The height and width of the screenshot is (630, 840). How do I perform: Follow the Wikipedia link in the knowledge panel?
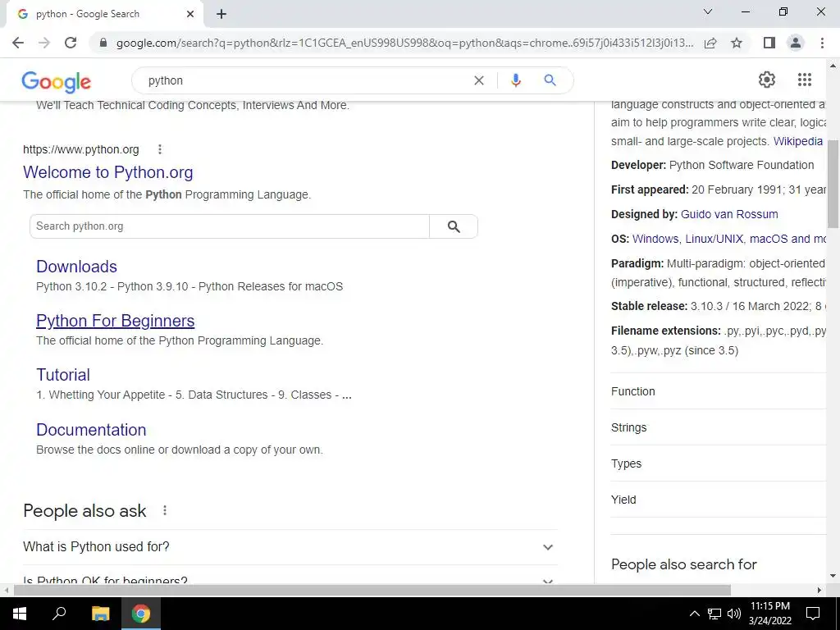[x=797, y=141]
